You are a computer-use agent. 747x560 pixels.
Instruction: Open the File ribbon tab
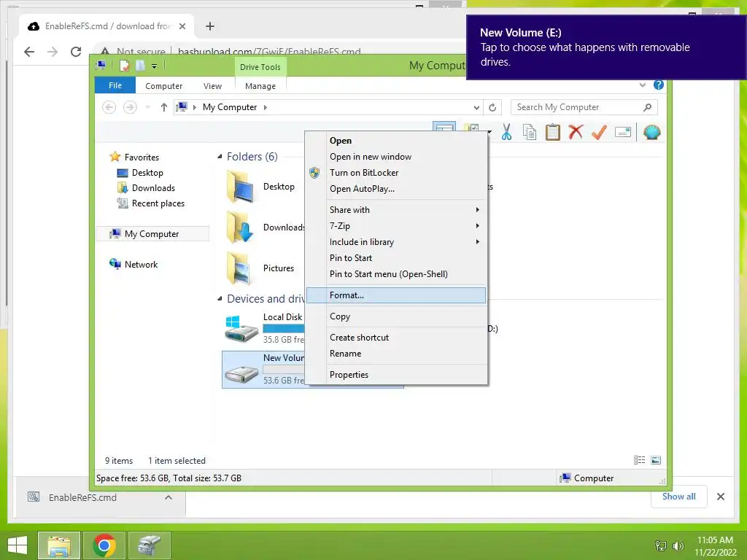point(115,85)
